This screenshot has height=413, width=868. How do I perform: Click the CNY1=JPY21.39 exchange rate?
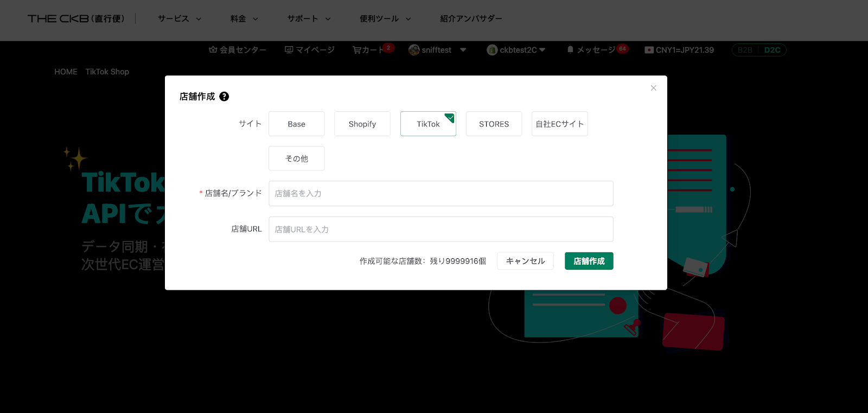point(679,50)
